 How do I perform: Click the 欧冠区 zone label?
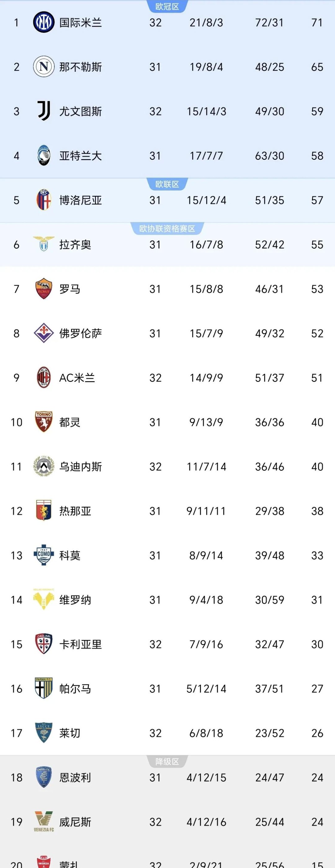click(167, 6)
